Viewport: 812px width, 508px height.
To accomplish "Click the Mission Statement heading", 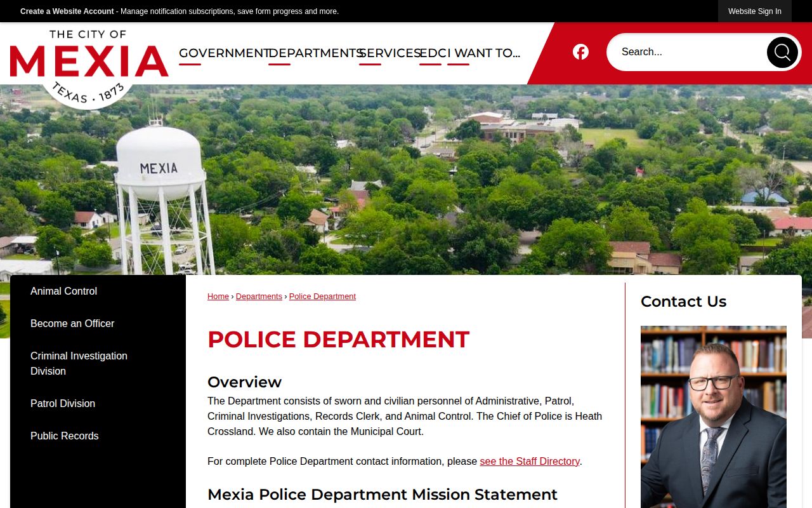I will [383, 495].
